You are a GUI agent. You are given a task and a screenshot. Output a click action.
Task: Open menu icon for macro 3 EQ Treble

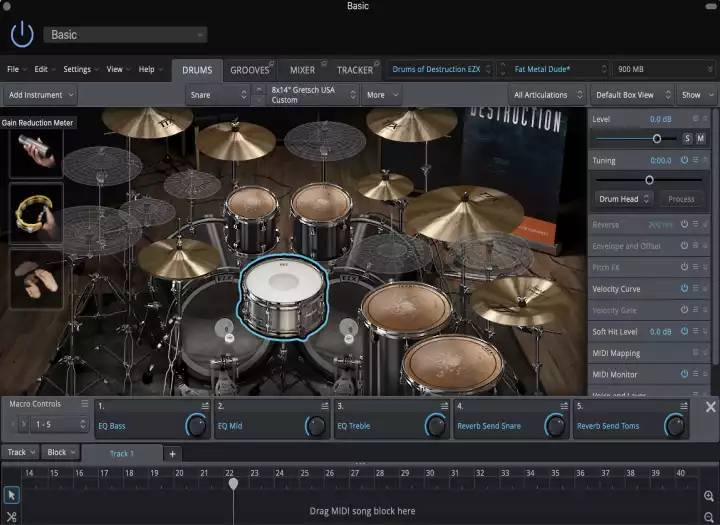click(x=444, y=406)
